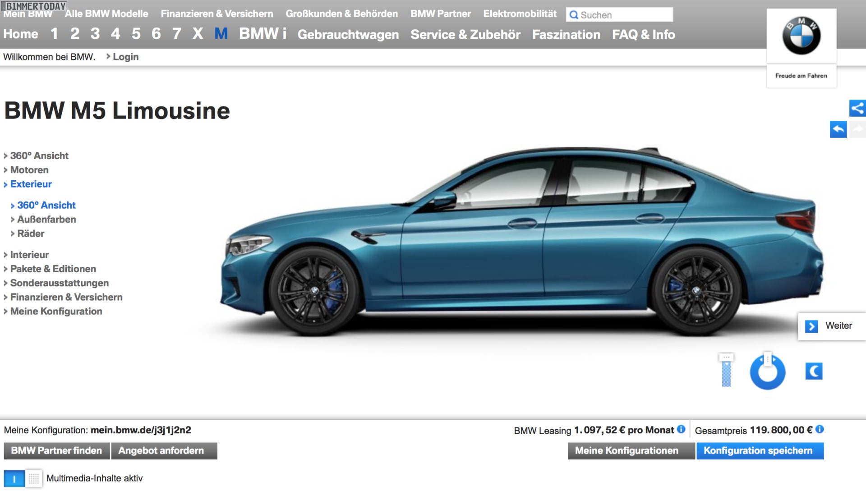Click the BMW logo emblem
The image size is (866, 504).
click(801, 36)
